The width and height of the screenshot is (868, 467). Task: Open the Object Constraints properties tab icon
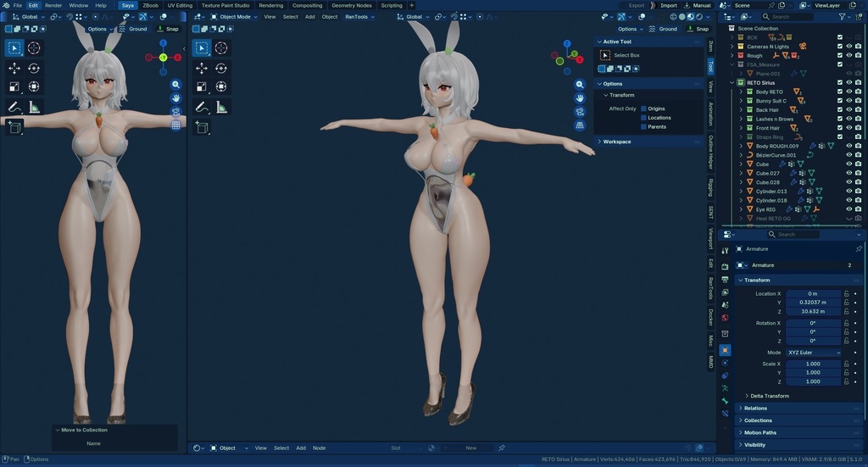click(x=725, y=375)
